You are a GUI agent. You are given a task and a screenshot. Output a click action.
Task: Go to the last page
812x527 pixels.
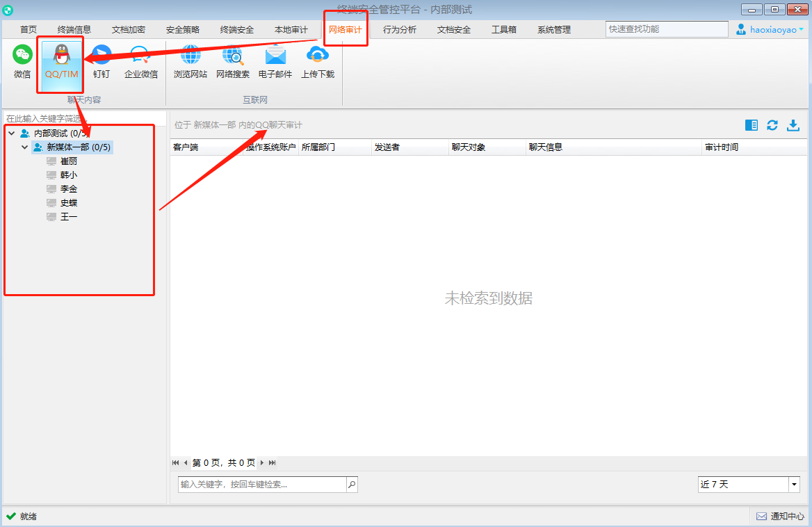tap(273, 463)
